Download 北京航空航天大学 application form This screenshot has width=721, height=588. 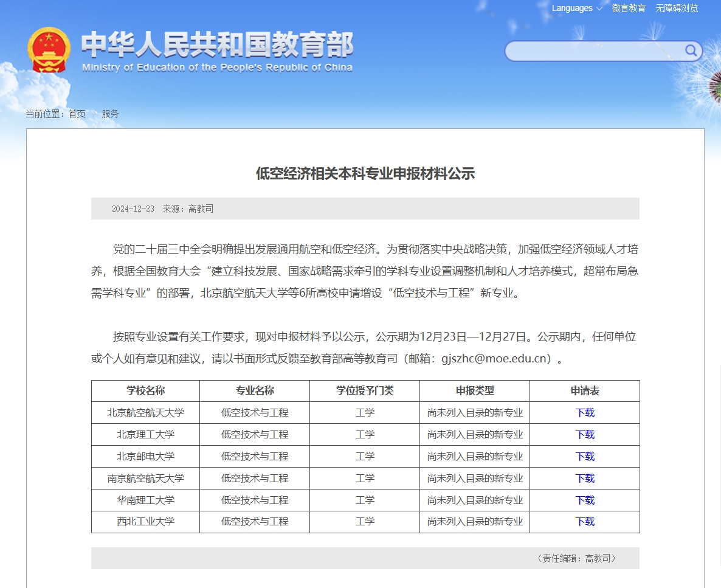585,413
